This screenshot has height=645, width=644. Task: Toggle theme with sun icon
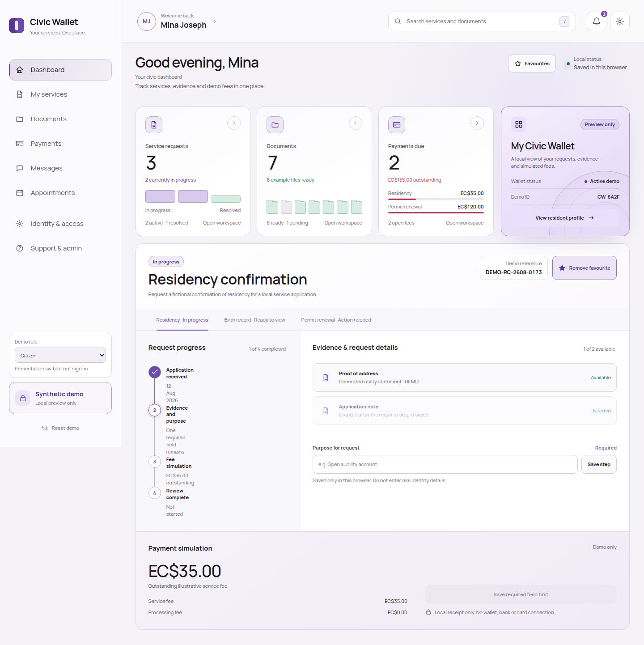point(619,21)
